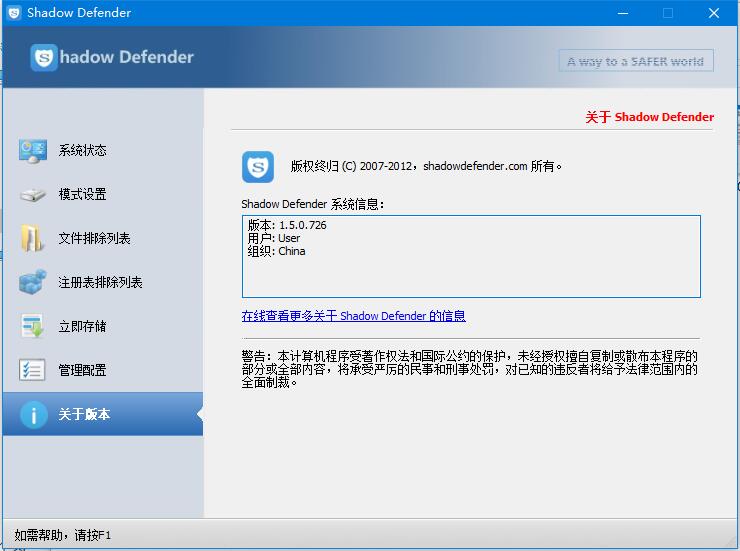Click the 模式设置 disk drive icon
Screen dimensions: 740x551
click(x=33, y=194)
